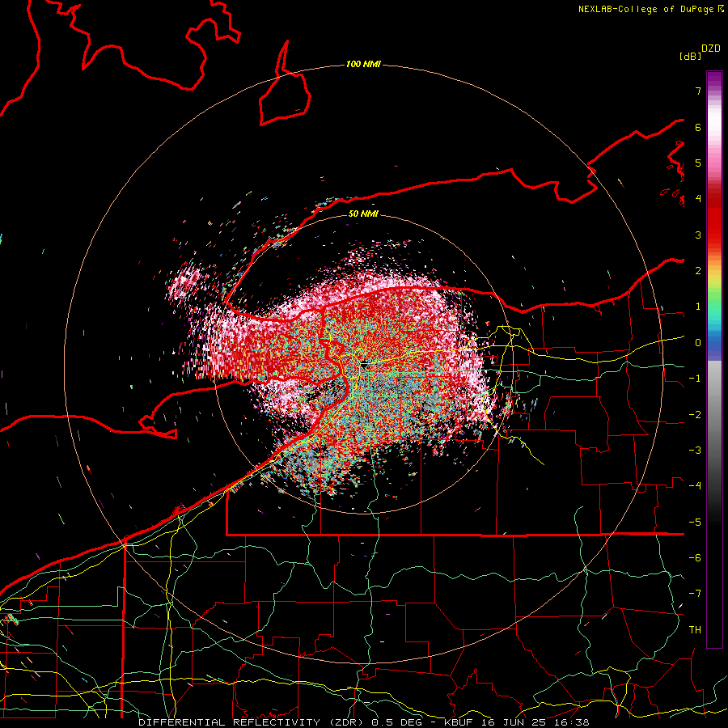Click the color scale bar near 4 dB
This screenshot has height=728, width=728.
tap(714, 199)
